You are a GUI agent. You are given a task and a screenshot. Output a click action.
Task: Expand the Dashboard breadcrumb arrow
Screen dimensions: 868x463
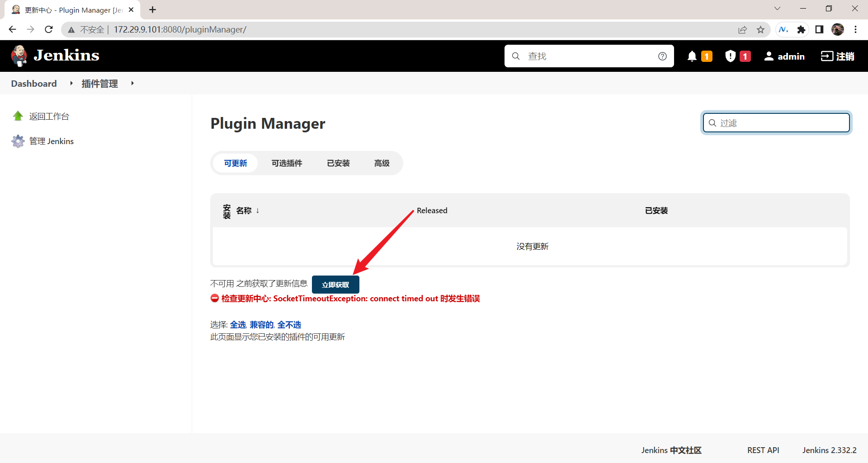71,83
